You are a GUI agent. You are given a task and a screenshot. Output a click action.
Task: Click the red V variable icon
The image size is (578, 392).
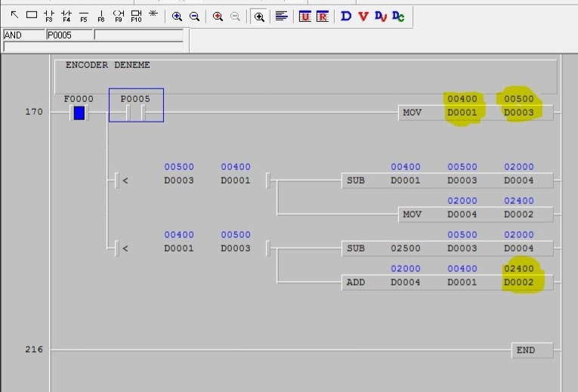coord(363,16)
